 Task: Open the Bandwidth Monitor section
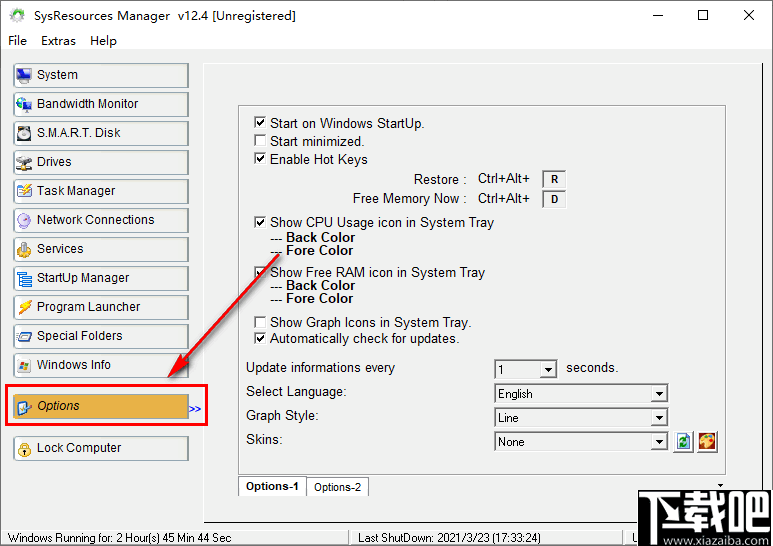point(101,104)
